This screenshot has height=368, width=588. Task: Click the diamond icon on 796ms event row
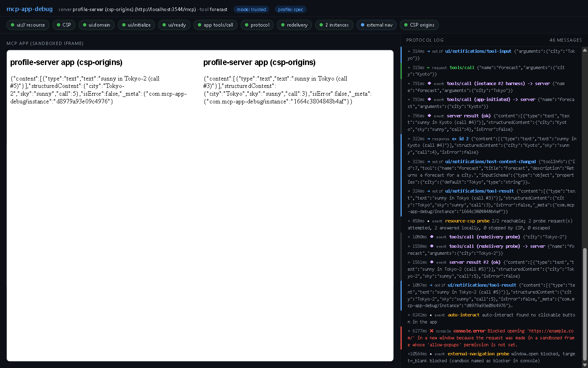[x=429, y=116]
